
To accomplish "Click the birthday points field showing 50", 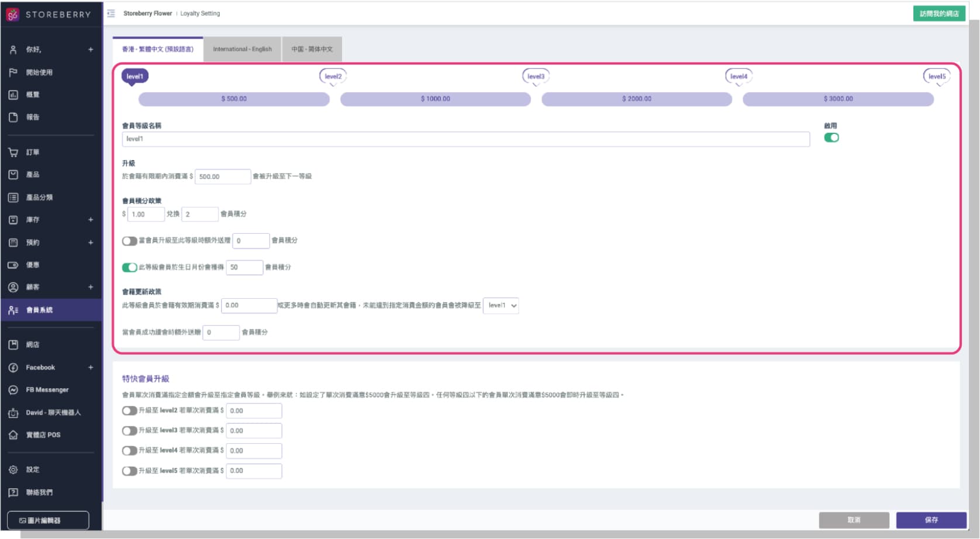I will (244, 267).
